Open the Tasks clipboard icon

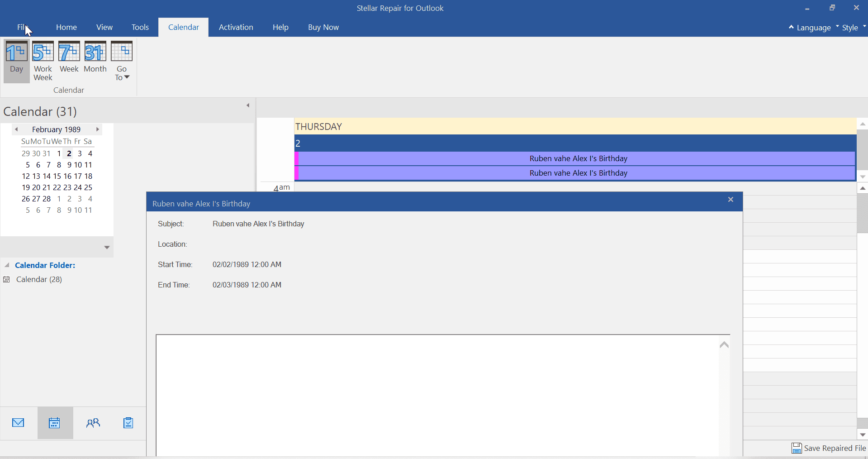point(128,423)
